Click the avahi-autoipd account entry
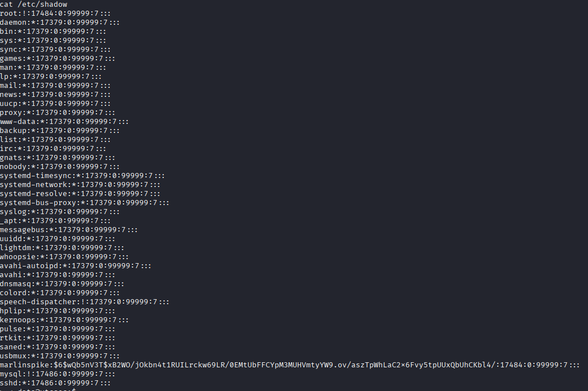Screen dimensions: 588x391 click(76, 266)
